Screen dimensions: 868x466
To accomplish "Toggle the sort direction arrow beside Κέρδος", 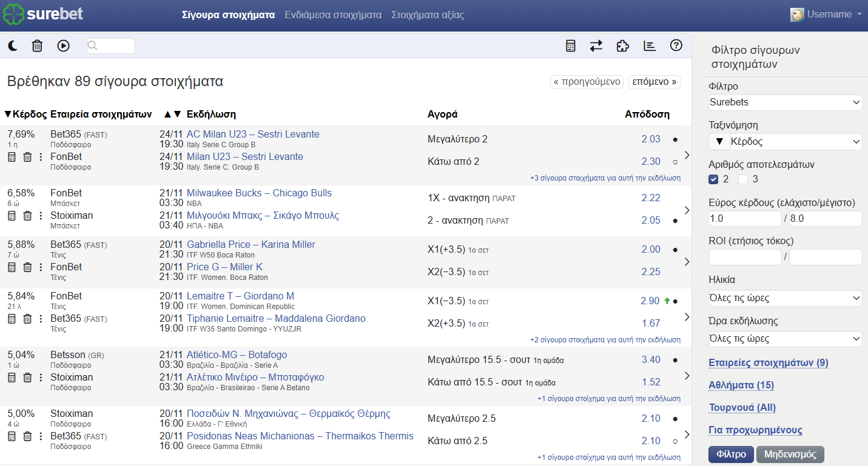I will (719, 142).
